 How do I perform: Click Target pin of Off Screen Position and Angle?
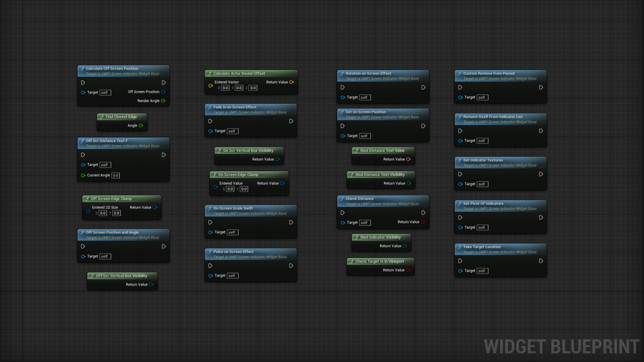pyautogui.click(x=83, y=256)
